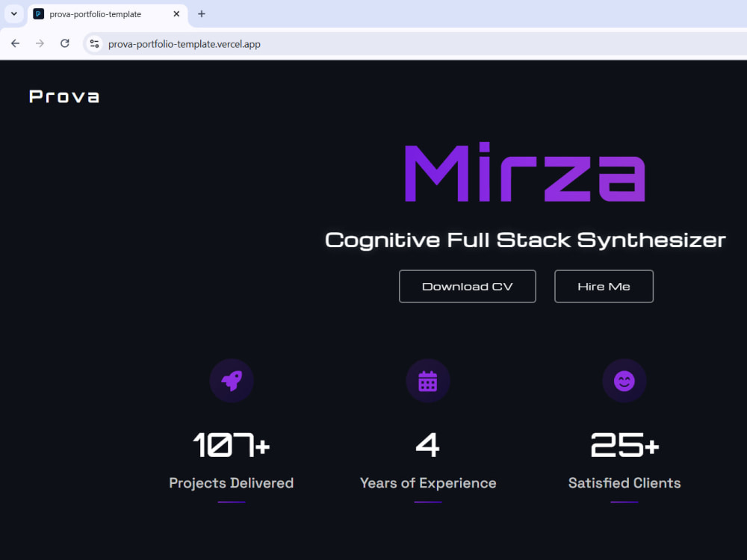Click the Hire Me button

[604, 286]
